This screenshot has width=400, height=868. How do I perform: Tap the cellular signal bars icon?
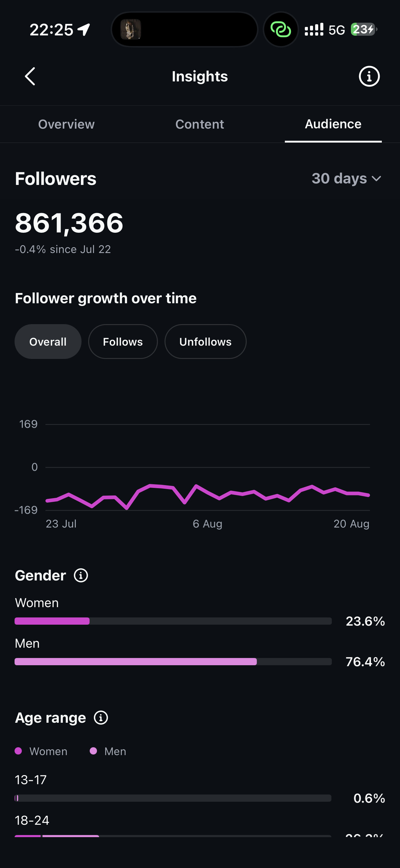[x=314, y=29]
